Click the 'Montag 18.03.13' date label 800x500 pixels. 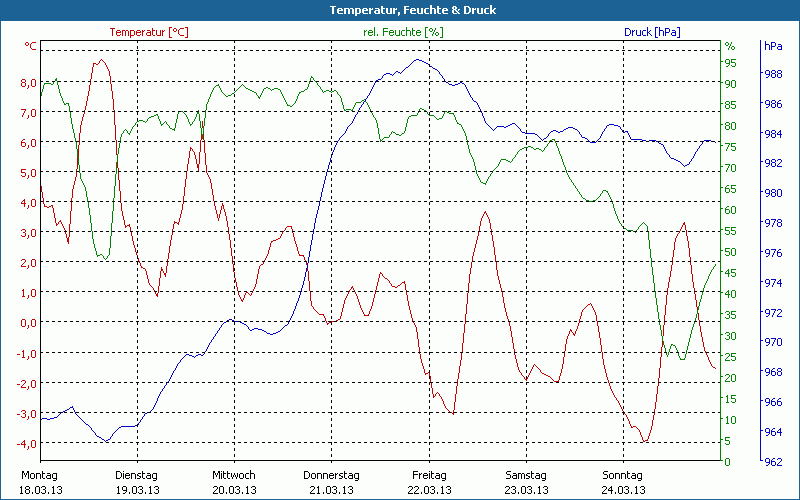(40, 483)
